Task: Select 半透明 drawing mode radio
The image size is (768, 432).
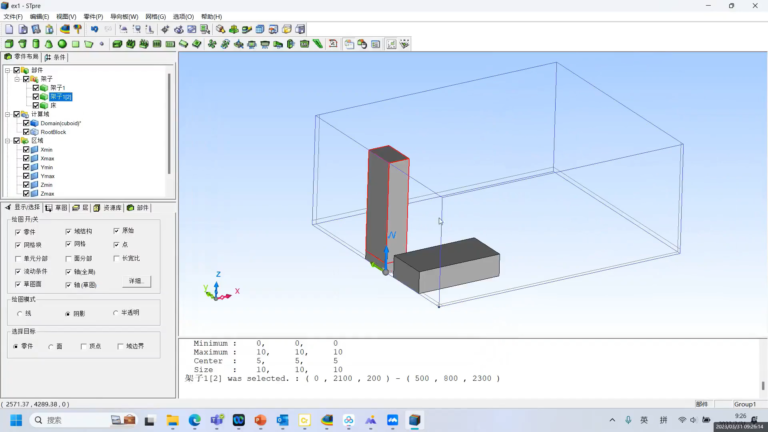Action: 116,312
